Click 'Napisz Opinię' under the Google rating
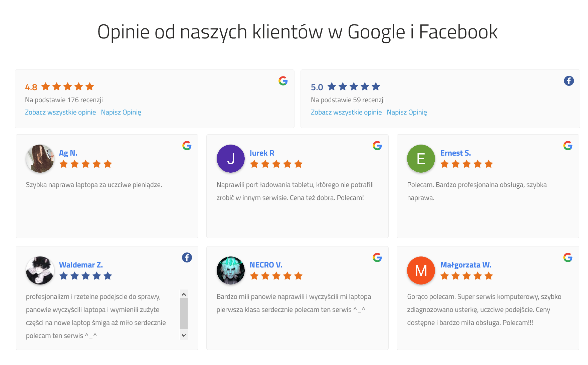 click(x=121, y=112)
